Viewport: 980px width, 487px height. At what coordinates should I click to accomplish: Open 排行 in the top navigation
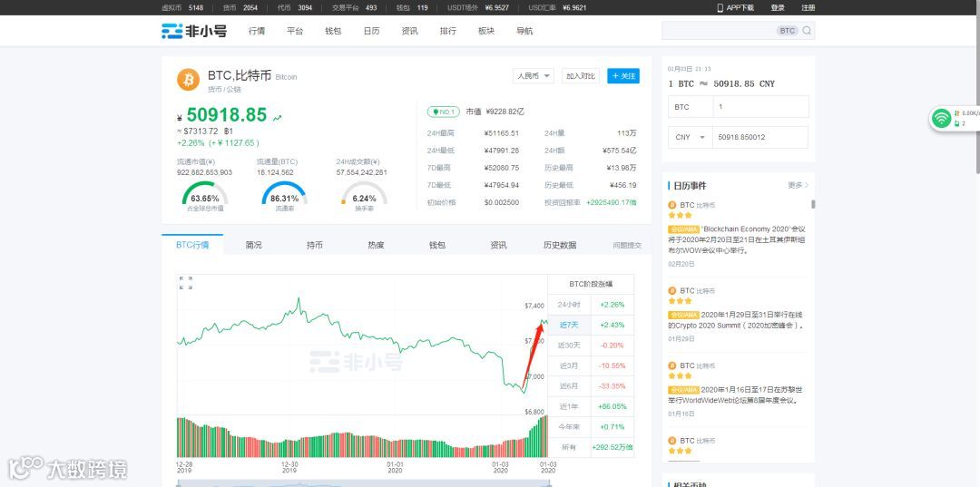click(448, 31)
